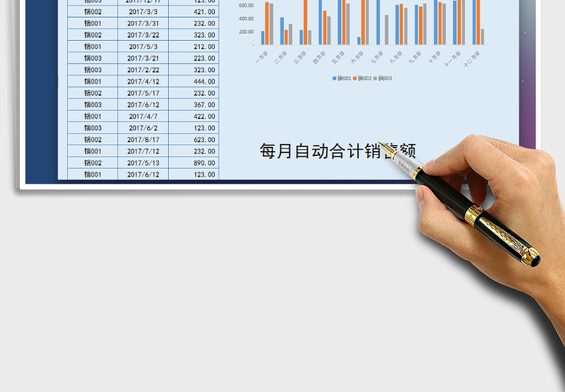The width and height of the screenshot is (565, 392).
Task: Click the 七月份 axis label
Action: tap(377, 57)
